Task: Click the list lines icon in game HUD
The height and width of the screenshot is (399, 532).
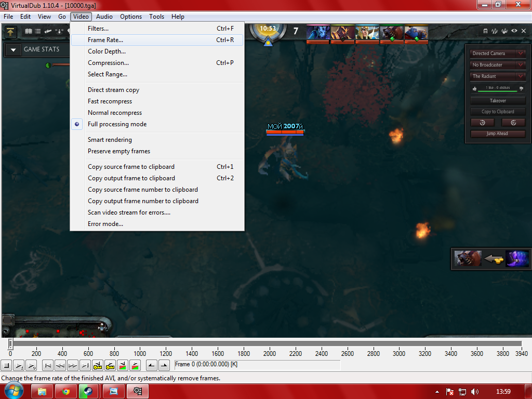Action: (38, 31)
